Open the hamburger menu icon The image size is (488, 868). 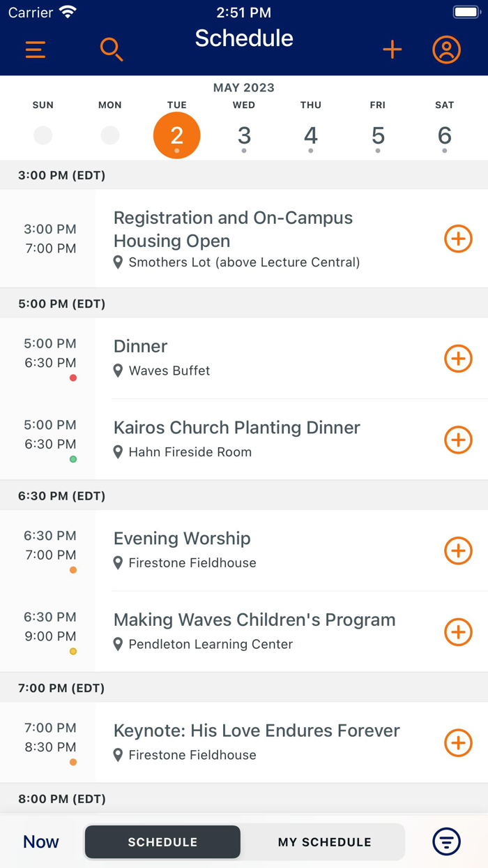[x=36, y=50]
